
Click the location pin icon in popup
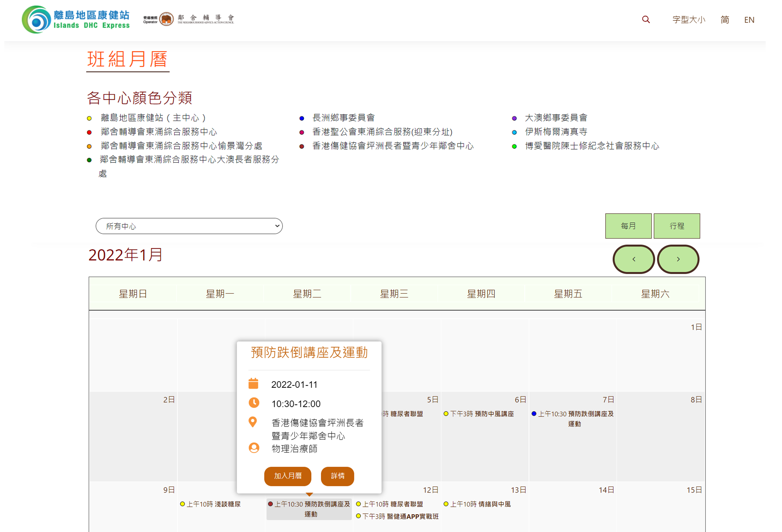pyautogui.click(x=253, y=422)
